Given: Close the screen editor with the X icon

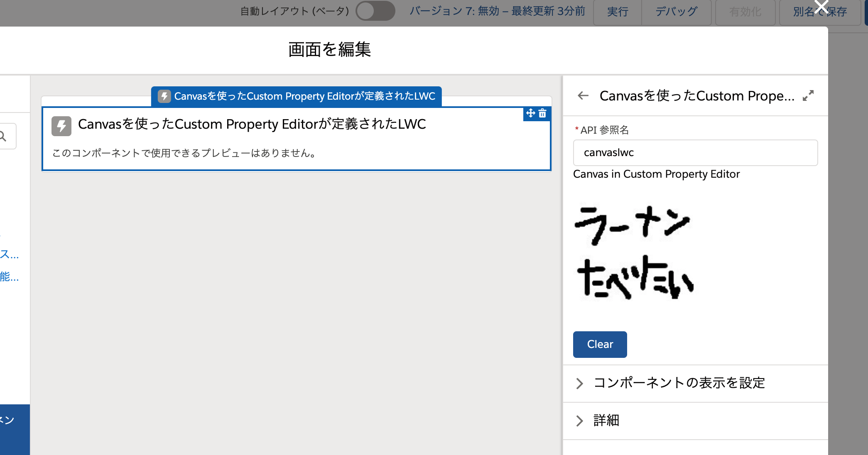Looking at the screenshot, I should [x=821, y=7].
